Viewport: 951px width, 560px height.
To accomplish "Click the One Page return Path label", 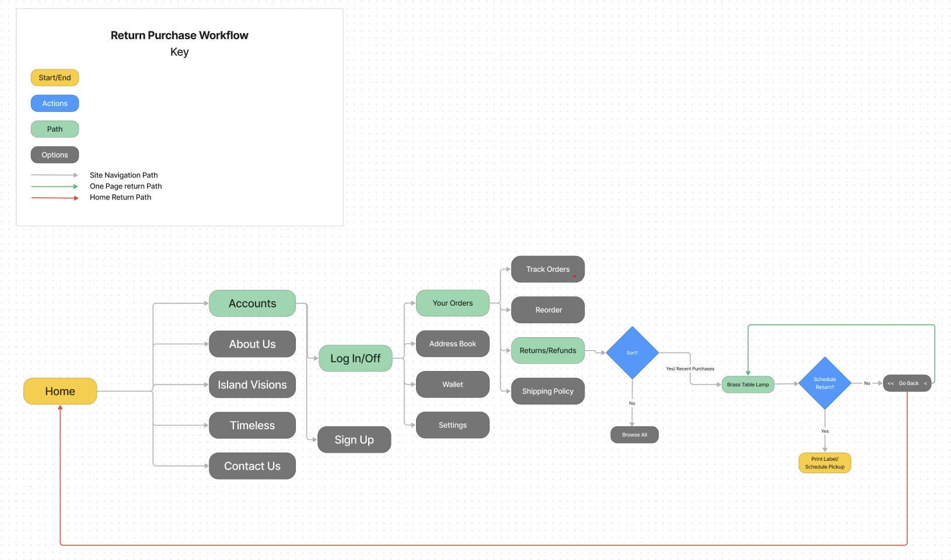I will (126, 186).
